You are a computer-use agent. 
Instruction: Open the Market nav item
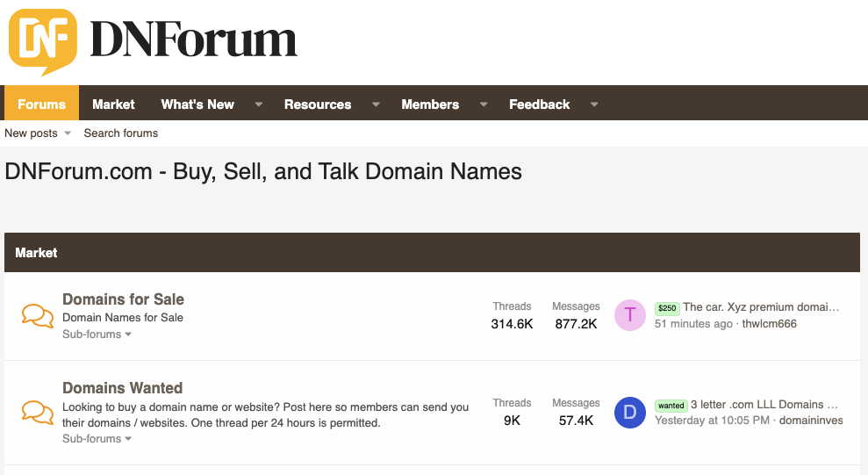click(113, 104)
